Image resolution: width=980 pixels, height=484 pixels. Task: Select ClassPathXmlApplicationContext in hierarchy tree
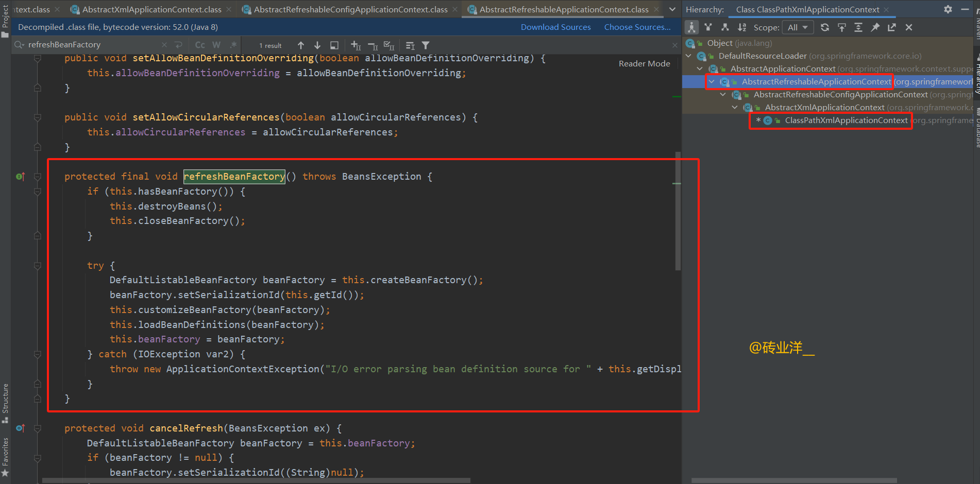click(x=846, y=120)
